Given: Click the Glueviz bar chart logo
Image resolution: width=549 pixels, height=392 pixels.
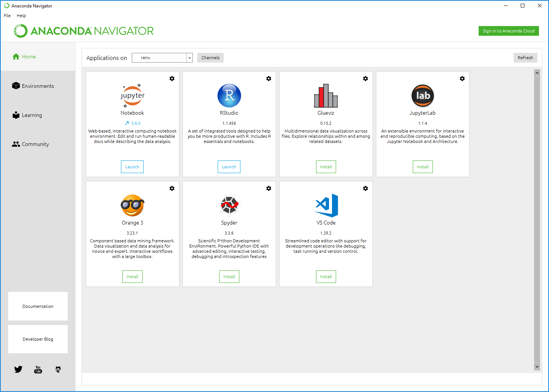Looking at the screenshot, I should pos(326,96).
